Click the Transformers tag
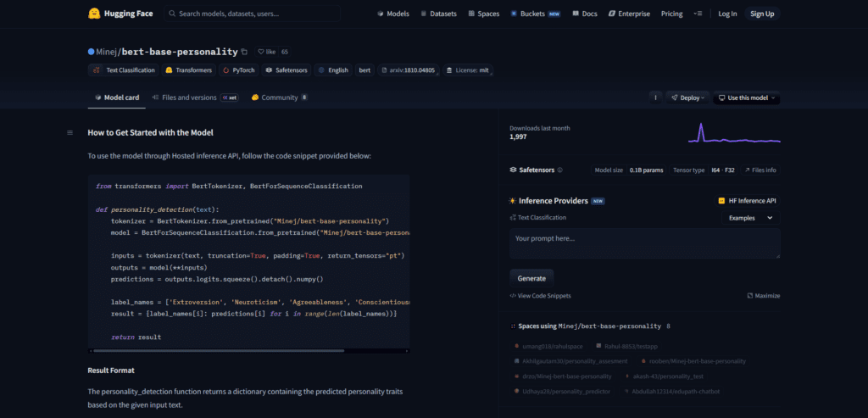868x418 pixels. pos(189,70)
